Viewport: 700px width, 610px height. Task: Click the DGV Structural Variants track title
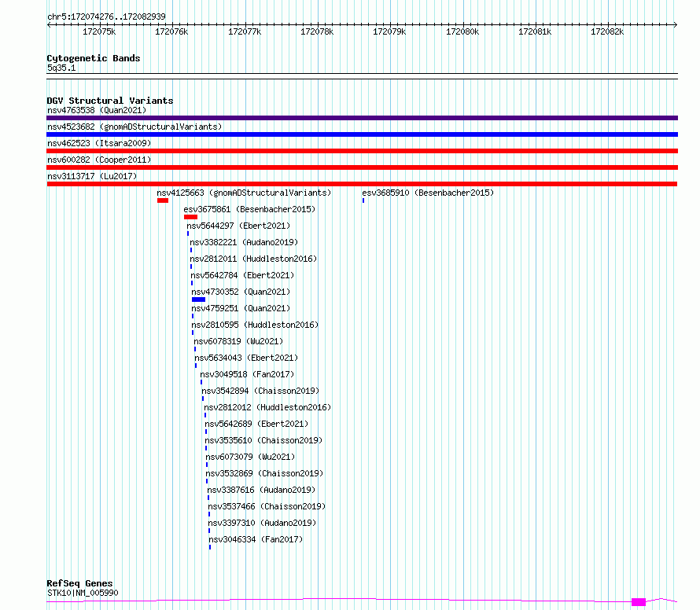(x=110, y=101)
